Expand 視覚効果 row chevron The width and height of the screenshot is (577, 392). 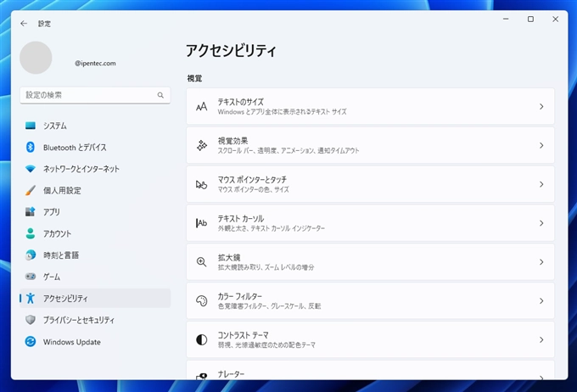coord(541,145)
